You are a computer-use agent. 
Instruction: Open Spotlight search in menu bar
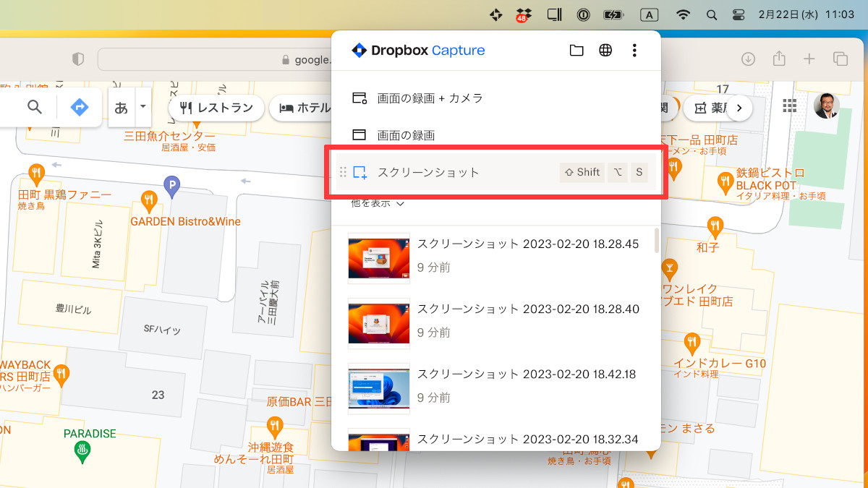click(x=711, y=14)
